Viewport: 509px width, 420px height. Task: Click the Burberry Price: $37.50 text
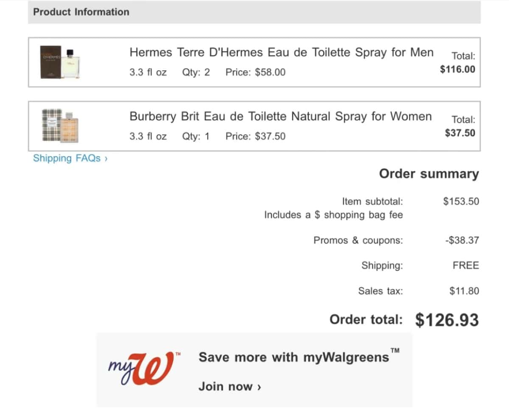[255, 136]
